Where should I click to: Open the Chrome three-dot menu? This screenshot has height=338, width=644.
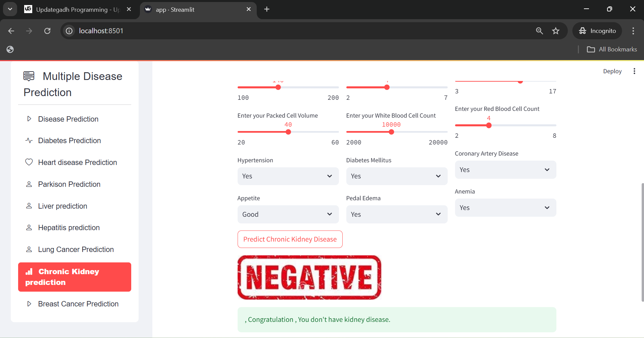click(x=633, y=31)
